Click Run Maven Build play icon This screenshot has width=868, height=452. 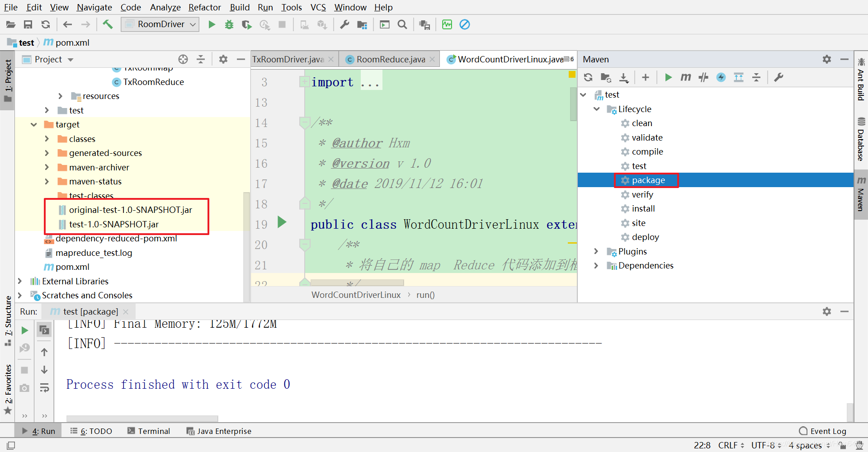tap(668, 77)
